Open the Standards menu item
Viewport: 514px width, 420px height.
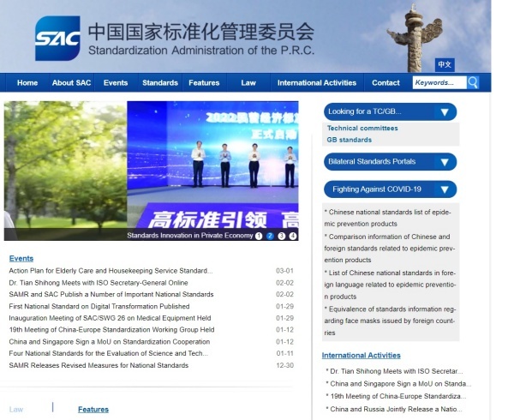pos(160,83)
